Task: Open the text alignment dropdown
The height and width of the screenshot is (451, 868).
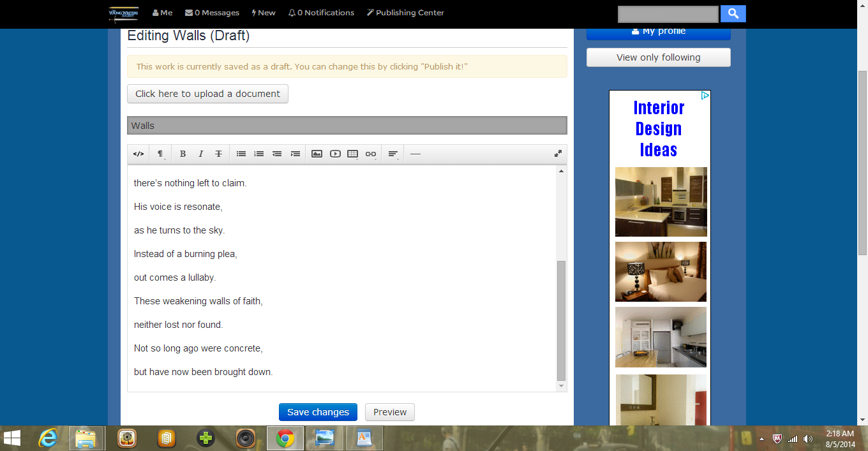Action: tap(394, 154)
